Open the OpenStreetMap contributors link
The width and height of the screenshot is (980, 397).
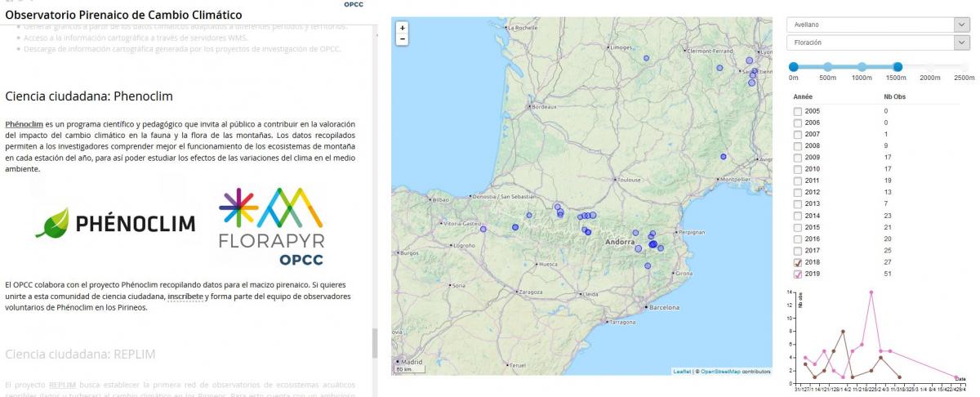[x=720, y=371]
